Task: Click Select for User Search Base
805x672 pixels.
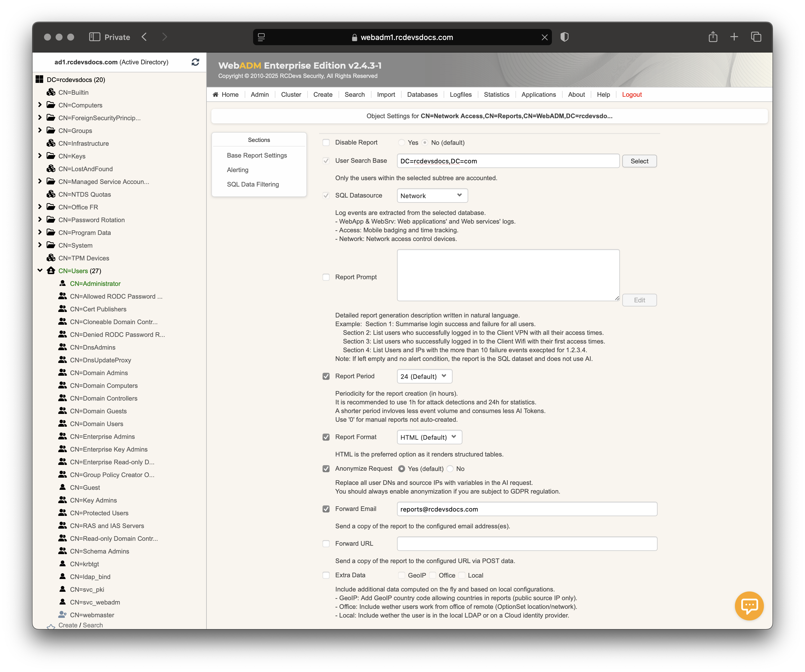Action: coord(639,161)
